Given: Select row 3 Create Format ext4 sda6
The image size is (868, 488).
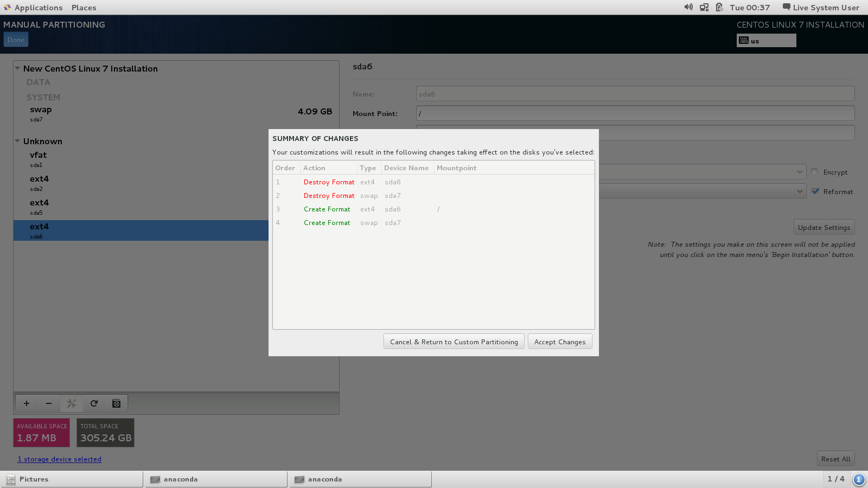Looking at the screenshot, I should 433,209.
